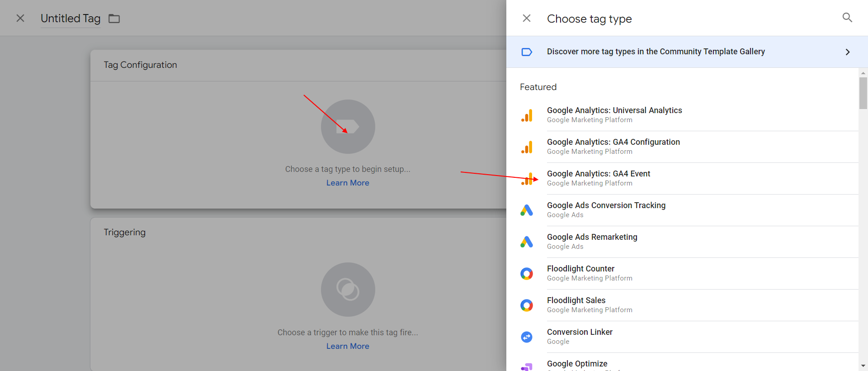
Task: Click the Google Ads Conversion Tracking icon
Action: click(527, 210)
